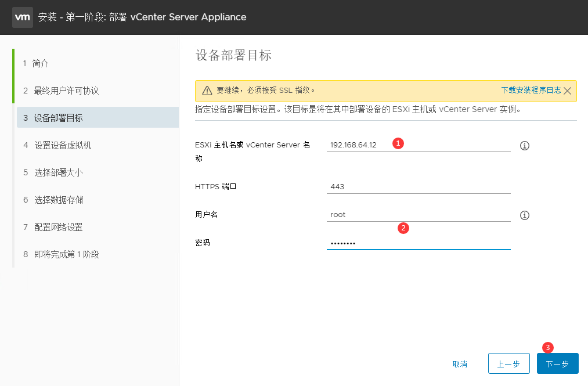Viewport: 588px width, 386px height.
Task: Click the SSL warning triangle icon
Action: tap(207, 91)
